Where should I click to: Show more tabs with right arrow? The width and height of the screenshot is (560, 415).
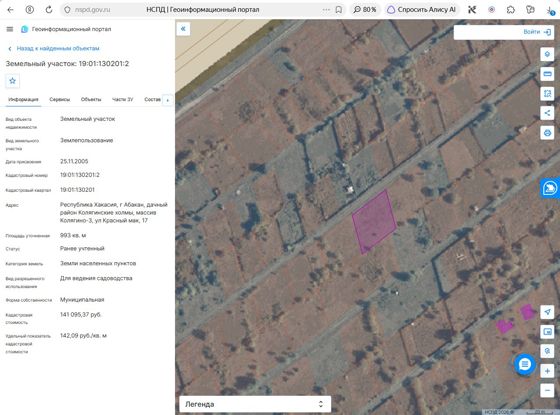click(168, 100)
